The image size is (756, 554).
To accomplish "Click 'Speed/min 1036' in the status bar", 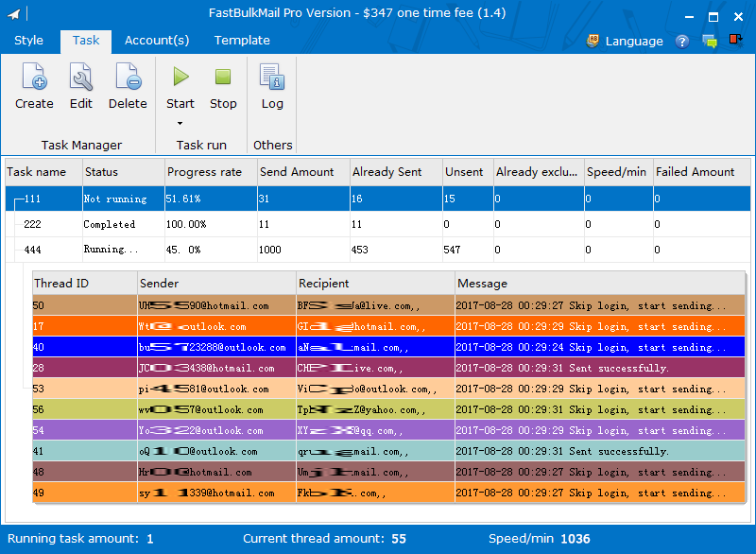I will [540, 539].
